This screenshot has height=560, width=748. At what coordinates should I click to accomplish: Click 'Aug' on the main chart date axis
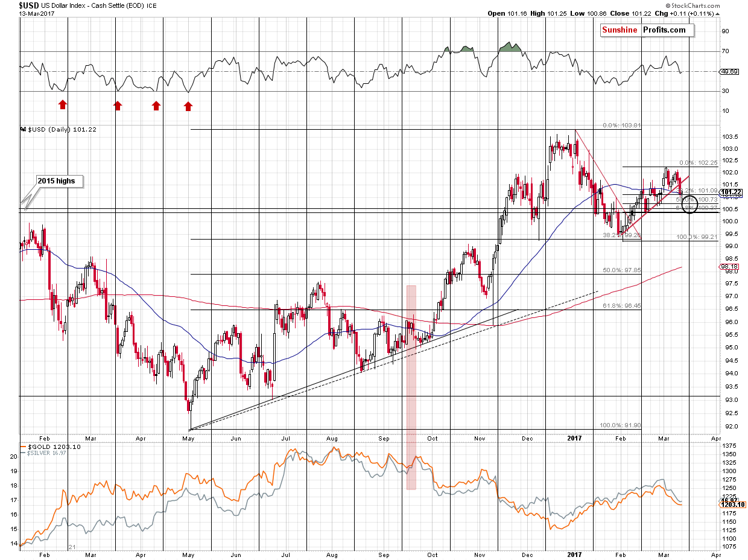tap(333, 439)
